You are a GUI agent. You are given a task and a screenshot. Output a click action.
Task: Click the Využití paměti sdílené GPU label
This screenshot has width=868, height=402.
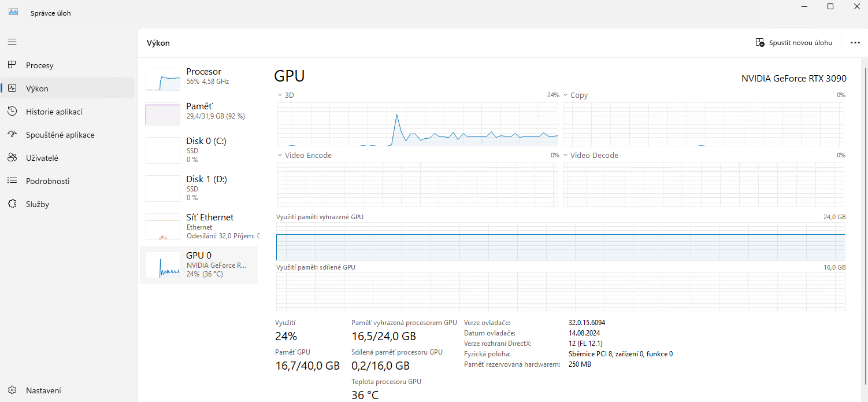316,267
